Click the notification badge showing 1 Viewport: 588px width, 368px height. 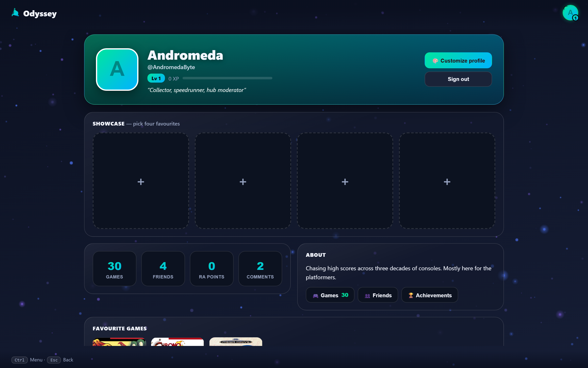point(575,18)
